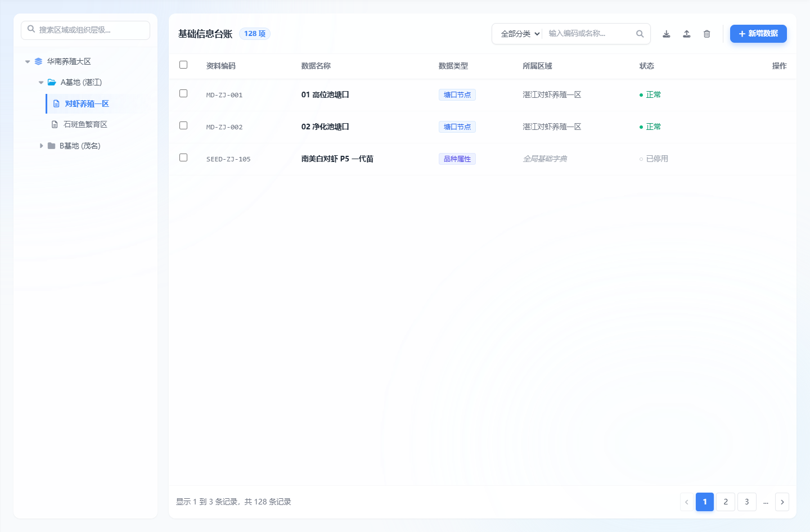Expand the B基地 (茂名) node arrow
This screenshot has width=810, height=532.
[x=41, y=146]
